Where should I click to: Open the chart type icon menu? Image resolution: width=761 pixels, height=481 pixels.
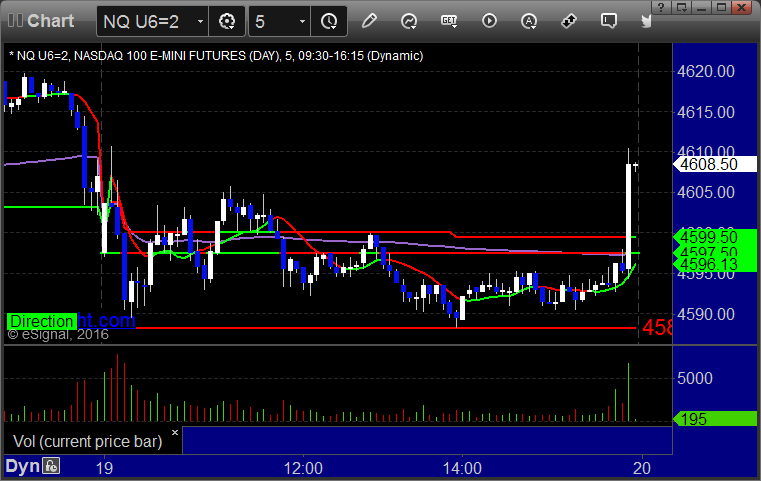pyautogui.click(x=409, y=21)
